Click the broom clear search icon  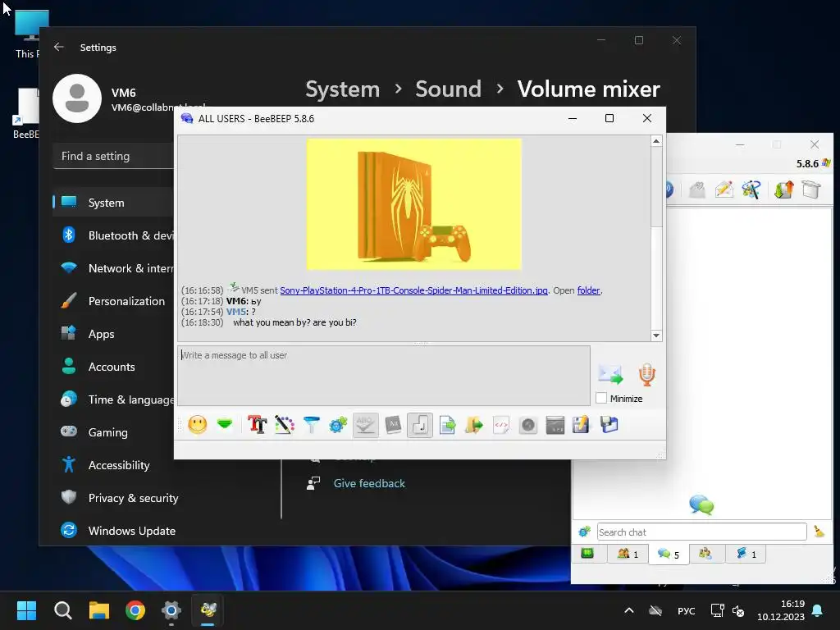click(819, 532)
